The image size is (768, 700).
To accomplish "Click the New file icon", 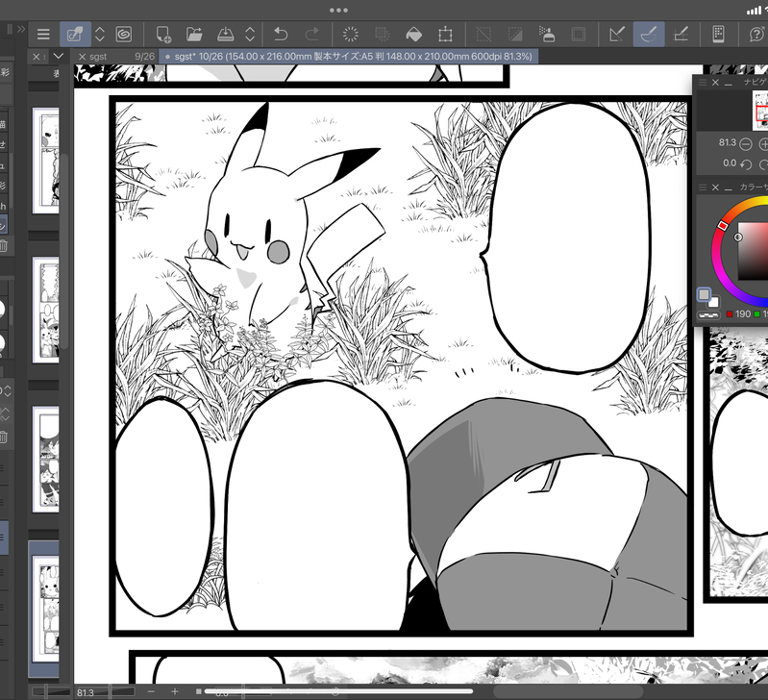I will pos(163,35).
